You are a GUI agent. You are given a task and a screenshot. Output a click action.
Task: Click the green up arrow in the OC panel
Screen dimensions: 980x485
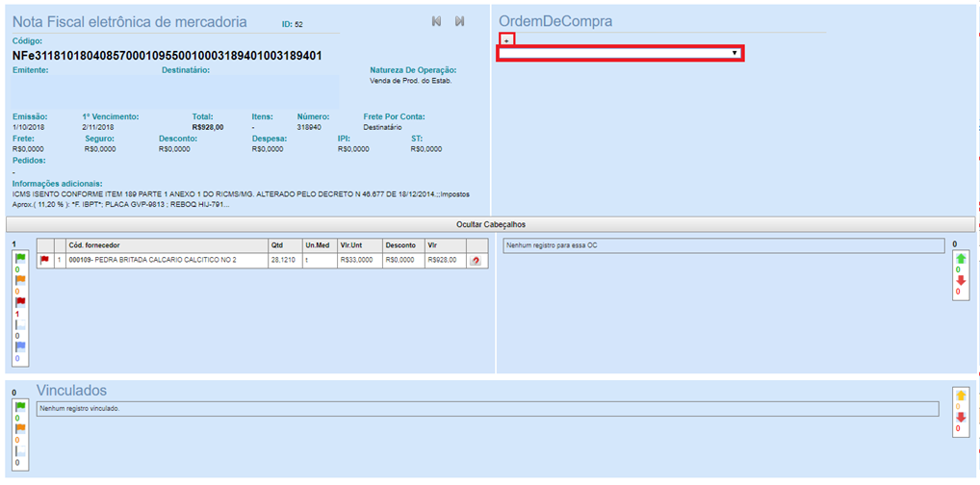pos(960,259)
